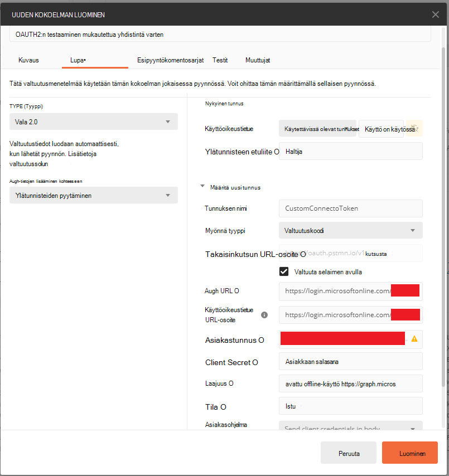Image resolution: width=449 pixels, height=476 pixels.
Task: Click the Takaisinkutsun URL-osoite field
Action: point(351,253)
